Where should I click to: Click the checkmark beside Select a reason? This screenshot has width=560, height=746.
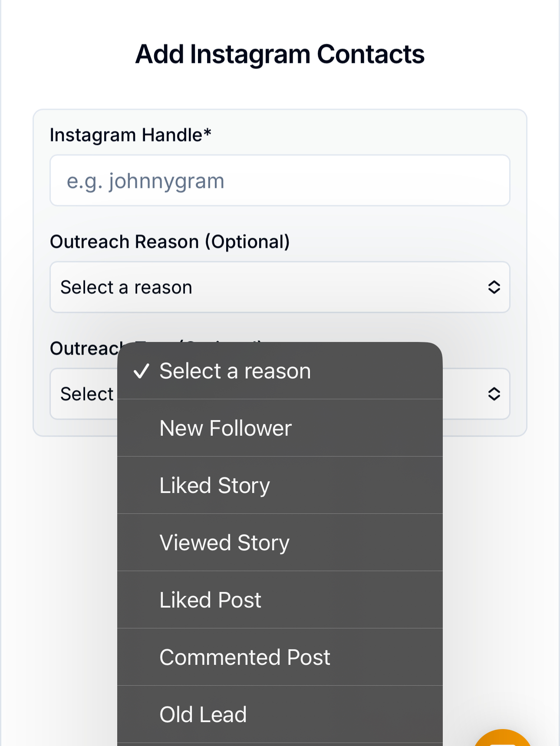(x=142, y=371)
